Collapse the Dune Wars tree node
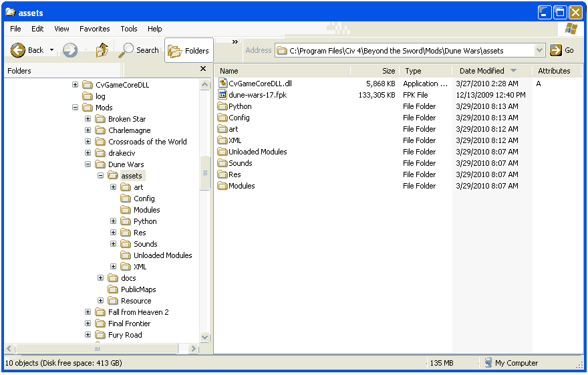Screen dimensions: 588x375 pyautogui.click(x=88, y=164)
